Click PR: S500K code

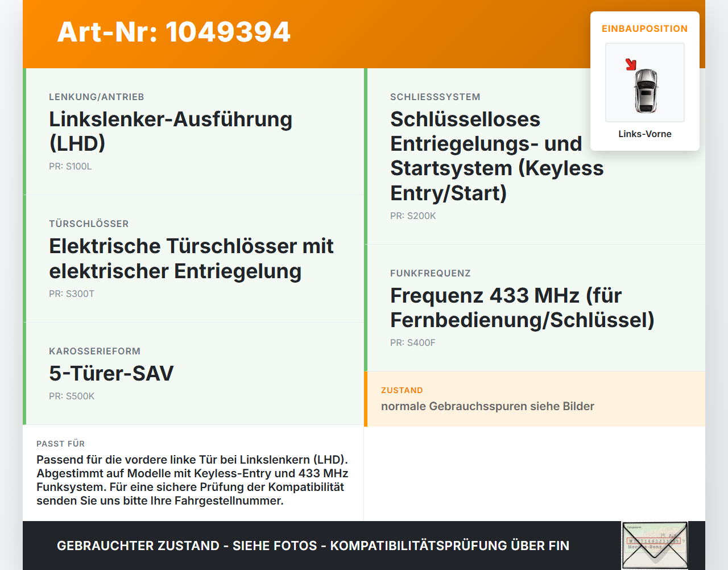72,396
